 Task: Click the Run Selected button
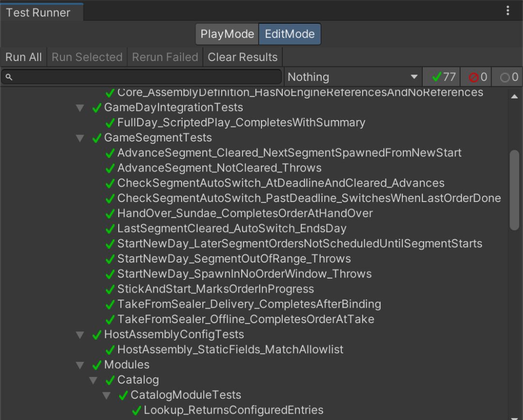click(87, 57)
